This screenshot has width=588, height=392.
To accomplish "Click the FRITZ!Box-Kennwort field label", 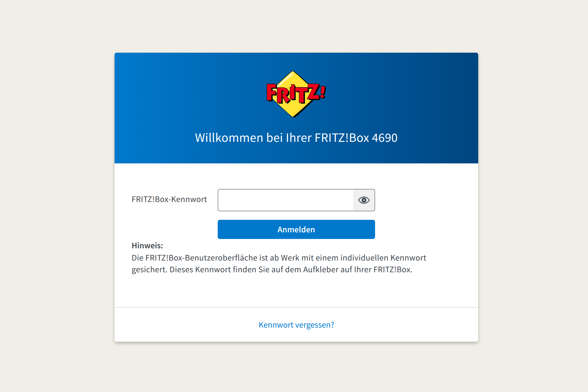I will [x=169, y=199].
